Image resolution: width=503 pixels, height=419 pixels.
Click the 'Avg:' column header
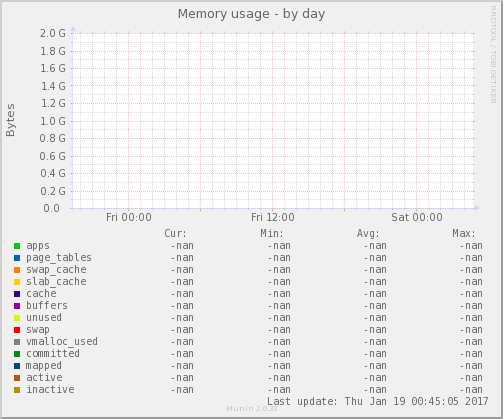368,233
